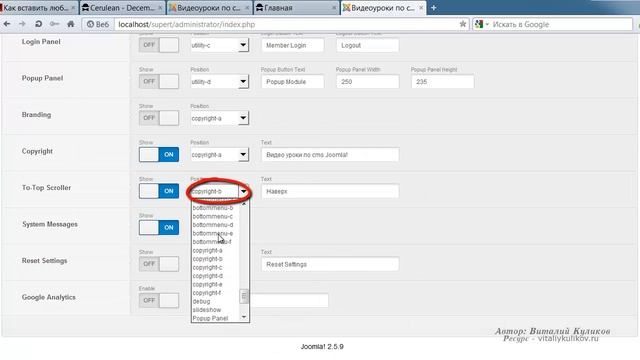Turn off Copyright Show switch
This screenshot has width=640, height=360.
[159, 154]
